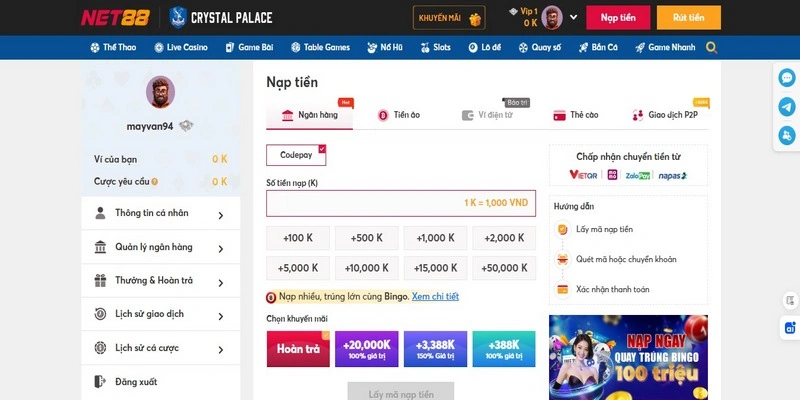The height and width of the screenshot is (400, 800).
Task: Select the Ngân hàng deposit tab
Action: [310, 115]
